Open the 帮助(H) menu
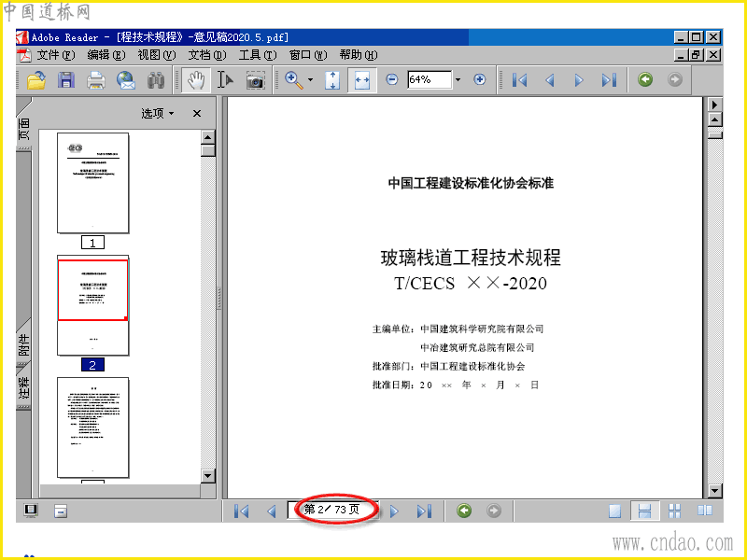Image resolution: width=747 pixels, height=560 pixels. (359, 55)
